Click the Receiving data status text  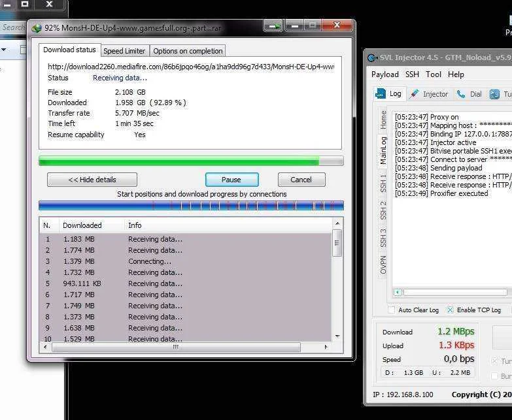(x=120, y=78)
